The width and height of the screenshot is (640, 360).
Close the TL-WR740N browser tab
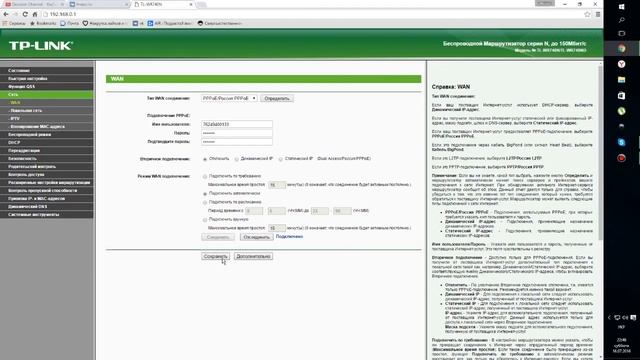click(191, 4)
